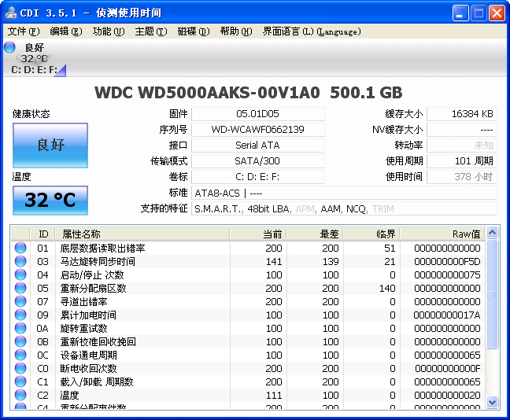Select row 设备通电周期

point(248,355)
